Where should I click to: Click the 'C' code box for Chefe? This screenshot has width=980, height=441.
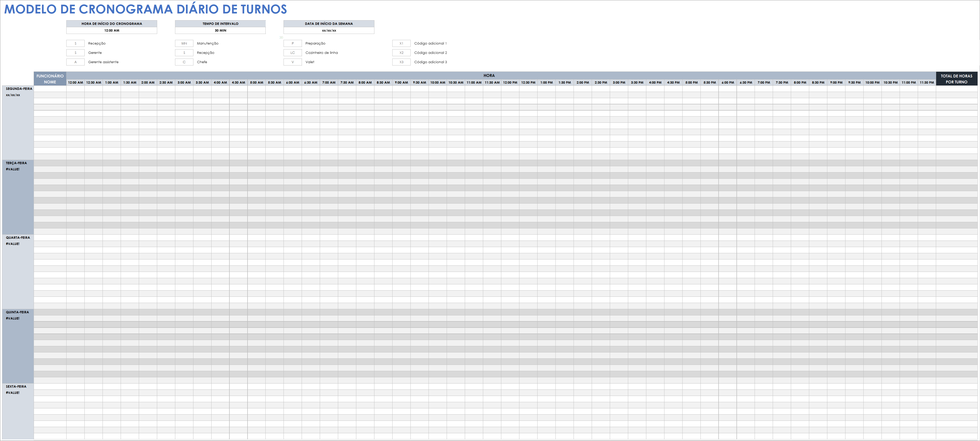point(184,62)
